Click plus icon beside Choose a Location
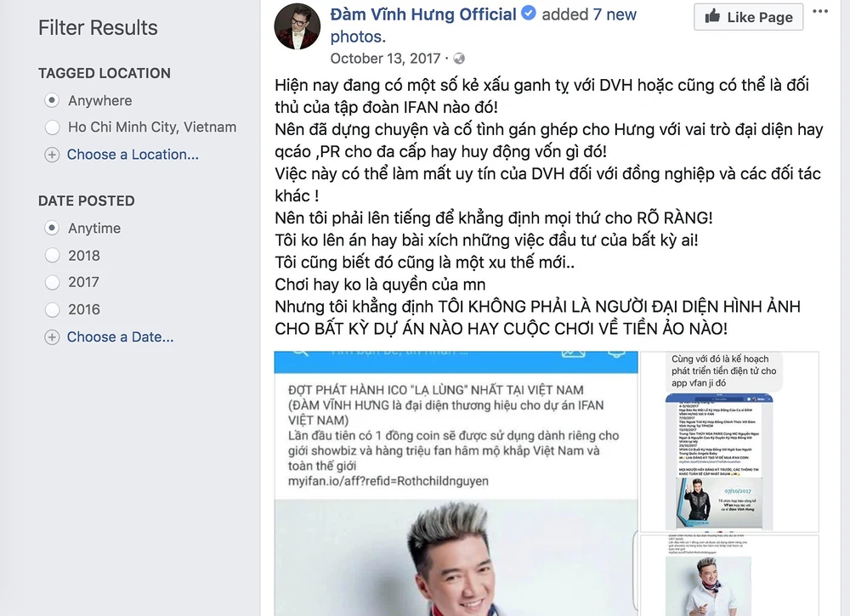 52,155
